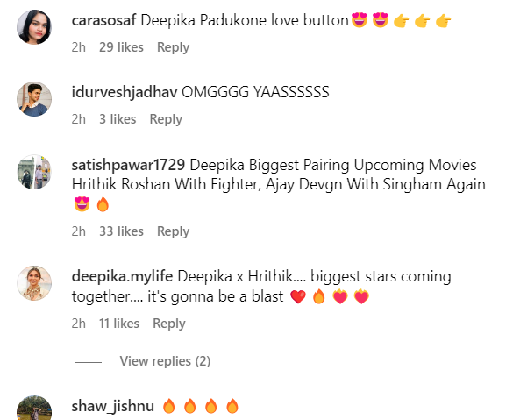Open idurveshjadhav's profile avatar
The width and height of the screenshot is (513, 420).
point(34,99)
